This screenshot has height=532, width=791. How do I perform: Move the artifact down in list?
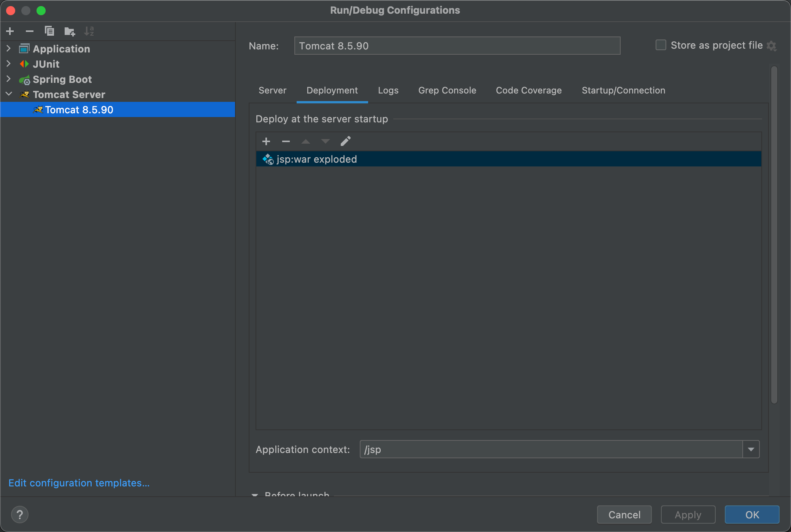coord(326,141)
